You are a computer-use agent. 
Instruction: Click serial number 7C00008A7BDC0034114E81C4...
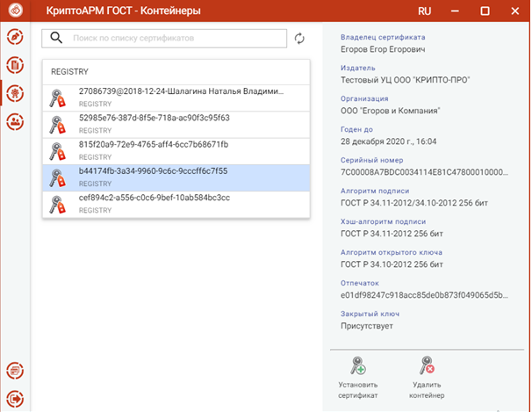(424, 172)
